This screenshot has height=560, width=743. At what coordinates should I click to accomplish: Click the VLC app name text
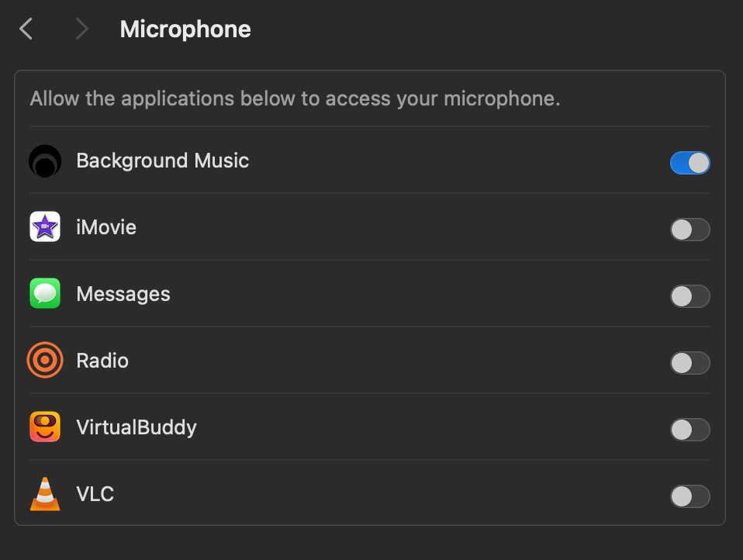(95, 494)
